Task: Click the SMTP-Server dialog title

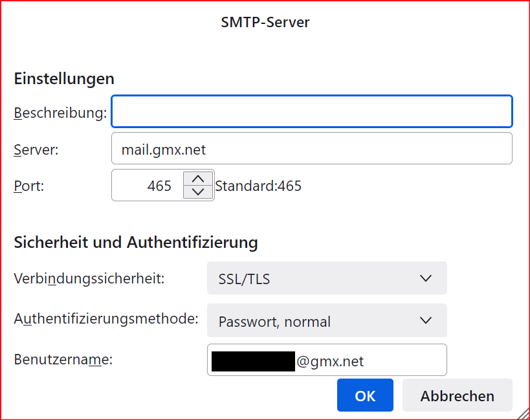Action: 265,23
